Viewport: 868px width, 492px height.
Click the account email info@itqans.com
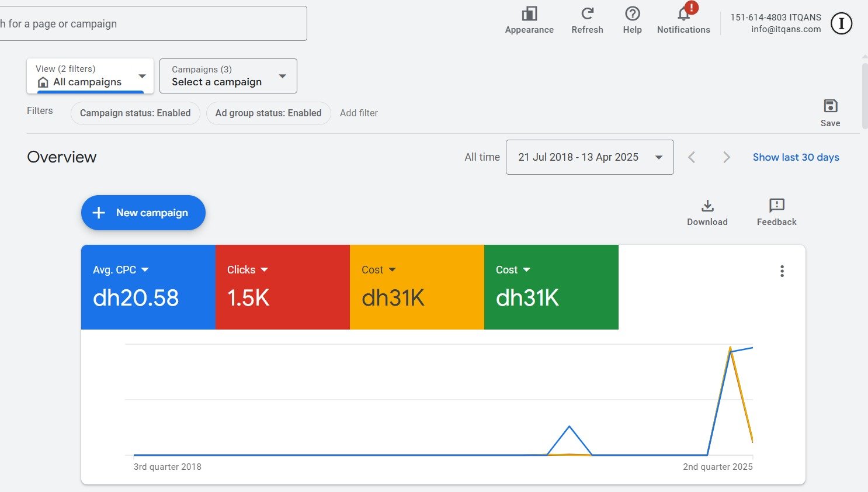(x=786, y=29)
